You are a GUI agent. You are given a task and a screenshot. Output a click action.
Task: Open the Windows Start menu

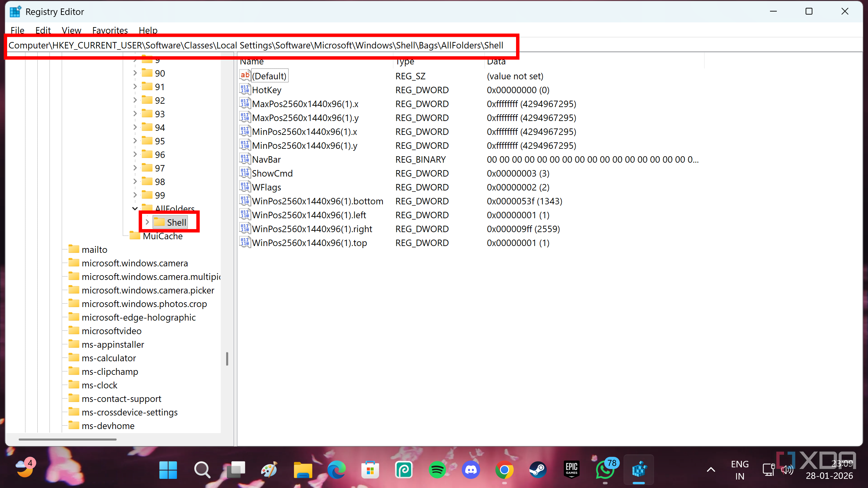point(168,470)
